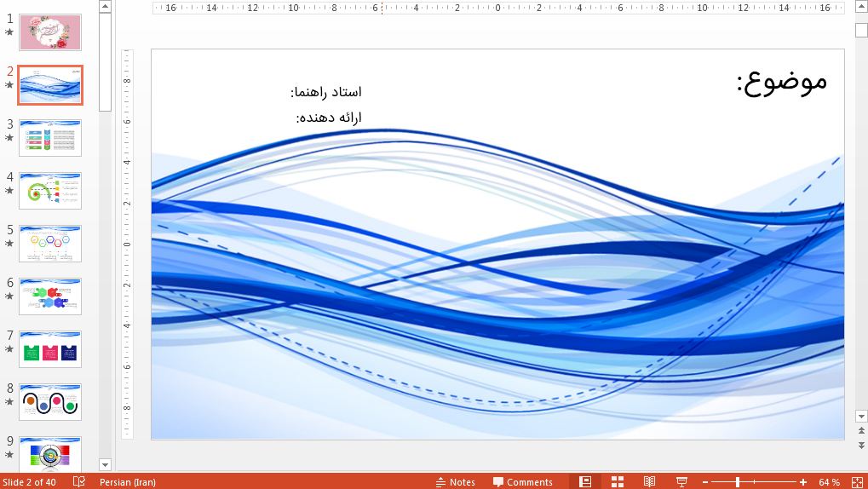Open Persian (Iran) language settings
The image size is (868, 489).
[128, 482]
